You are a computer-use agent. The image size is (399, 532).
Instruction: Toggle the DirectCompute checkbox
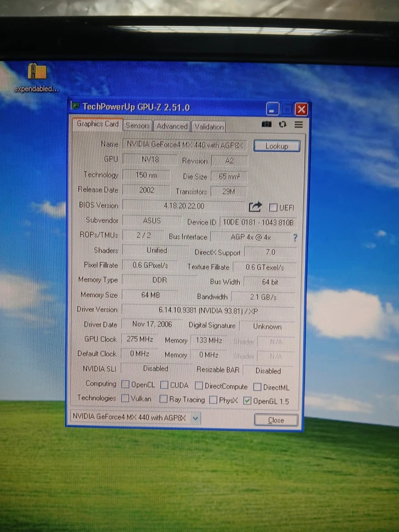click(x=199, y=386)
